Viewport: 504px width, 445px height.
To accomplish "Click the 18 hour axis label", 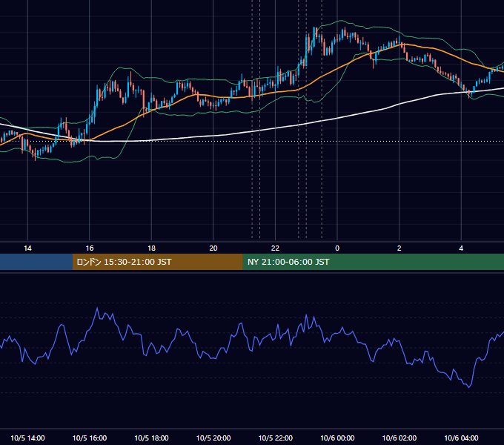I will tap(151, 248).
